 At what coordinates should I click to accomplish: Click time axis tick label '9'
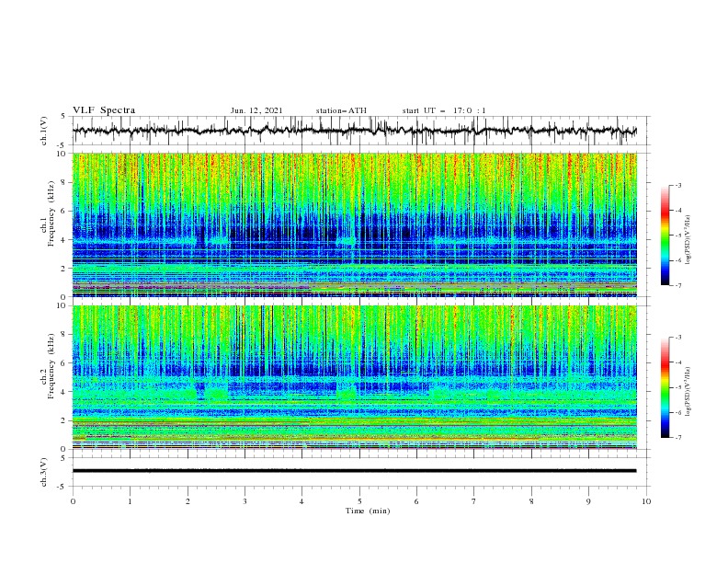pos(588,501)
